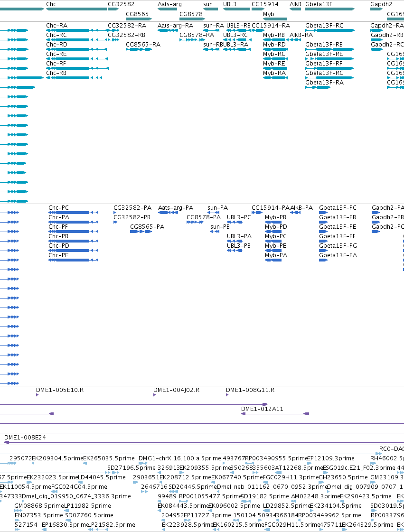Select protein AlkB-PA
This screenshot has width=404, height=532.
coord(301,208)
